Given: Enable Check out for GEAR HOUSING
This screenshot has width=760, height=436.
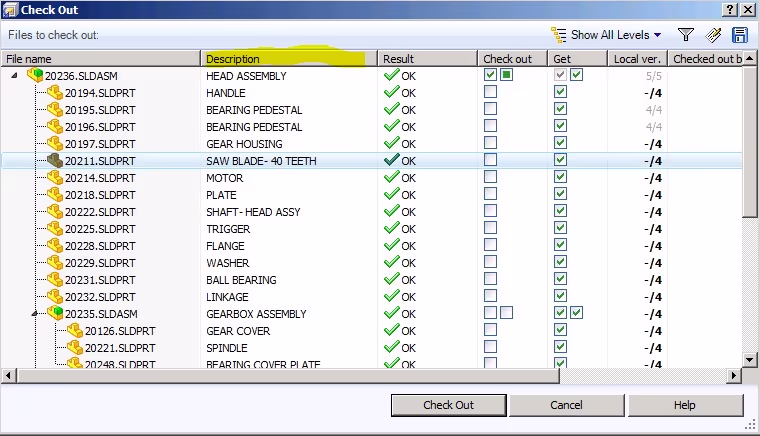Looking at the screenshot, I should coord(491,142).
